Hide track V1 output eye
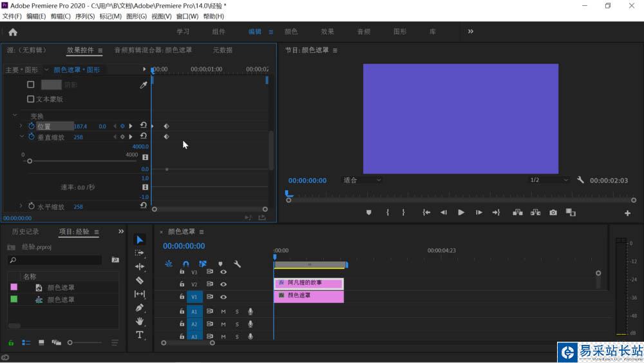 pyautogui.click(x=223, y=297)
